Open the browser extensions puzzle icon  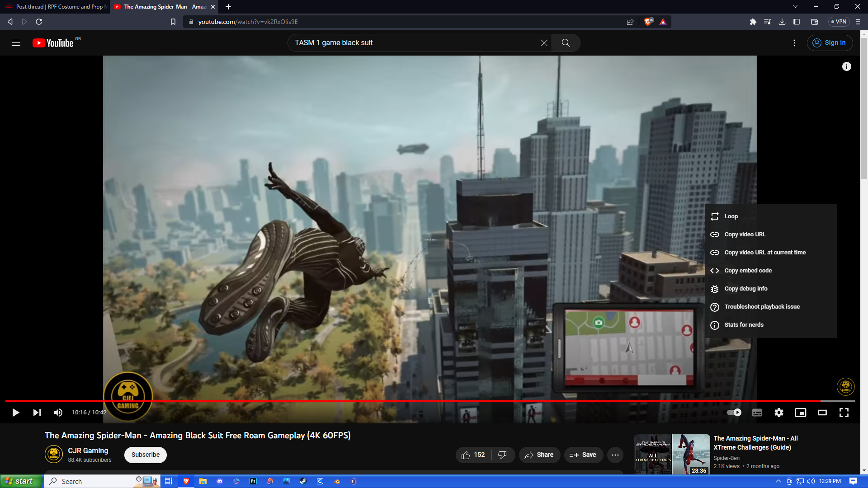click(x=753, y=22)
